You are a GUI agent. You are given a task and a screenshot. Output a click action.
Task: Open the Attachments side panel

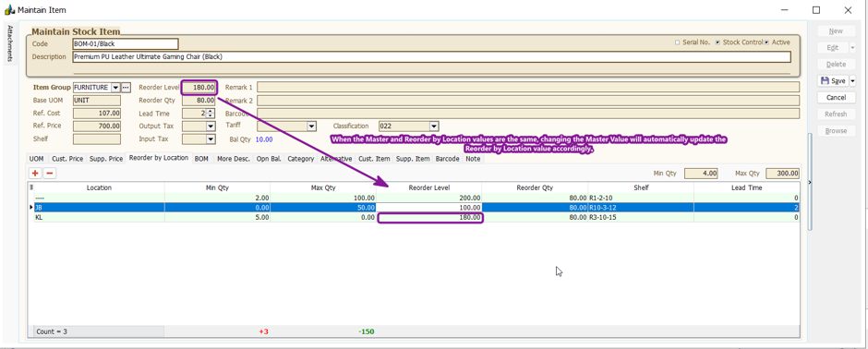[x=9, y=43]
